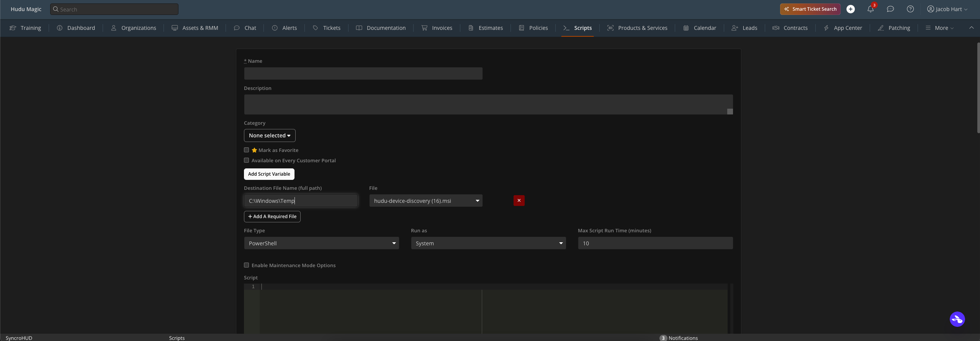Open the Calendar tab
Image resolution: width=980 pixels, height=341 pixels.
[x=700, y=28]
